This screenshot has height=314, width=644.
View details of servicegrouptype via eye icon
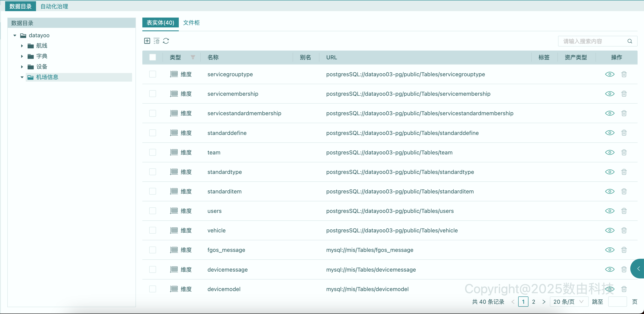pos(609,74)
